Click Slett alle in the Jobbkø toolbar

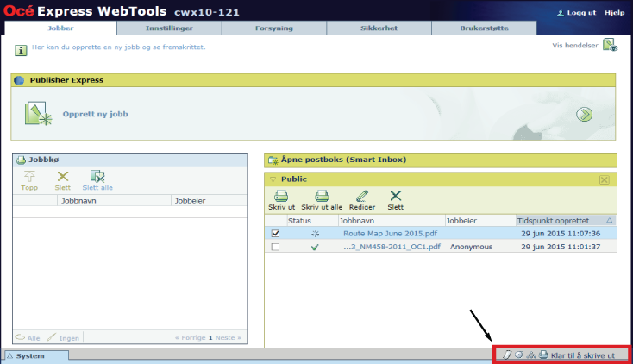click(x=97, y=180)
